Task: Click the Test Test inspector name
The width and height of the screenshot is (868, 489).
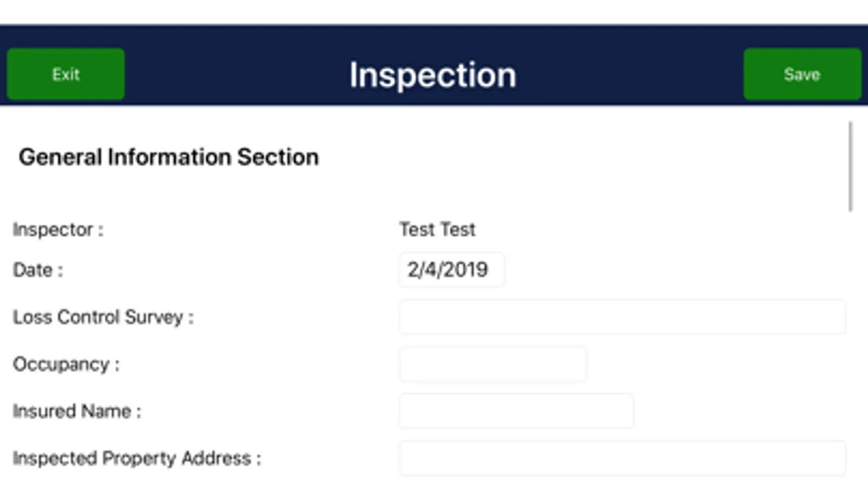Action: (x=437, y=229)
